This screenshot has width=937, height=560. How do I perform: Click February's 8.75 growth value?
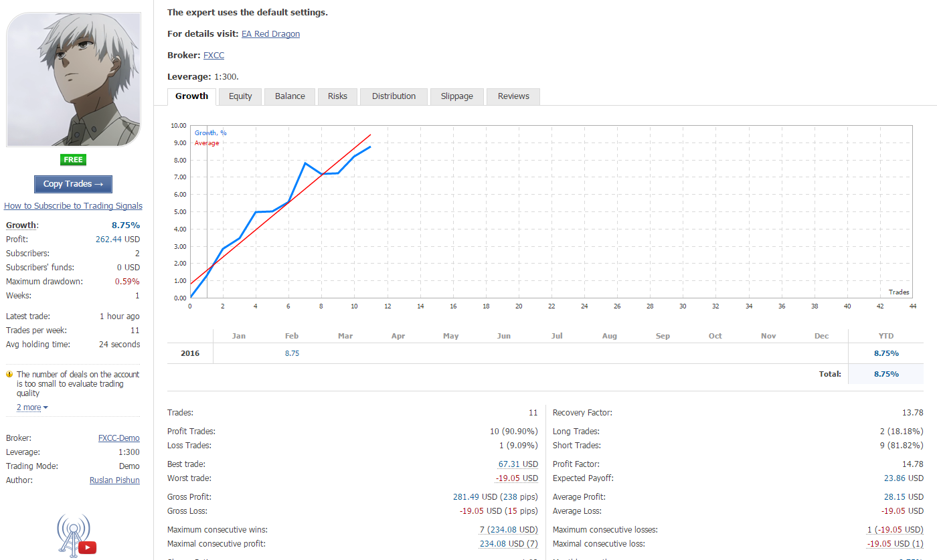tap(292, 353)
